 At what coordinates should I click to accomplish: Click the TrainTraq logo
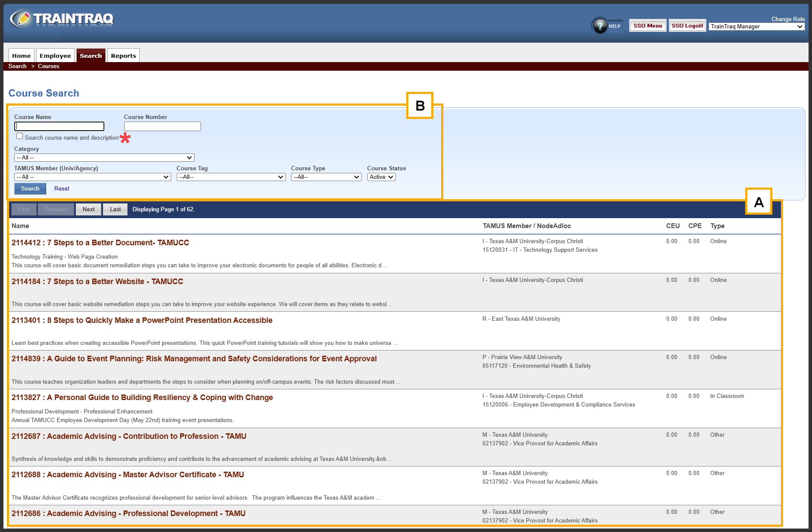[62, 19]
